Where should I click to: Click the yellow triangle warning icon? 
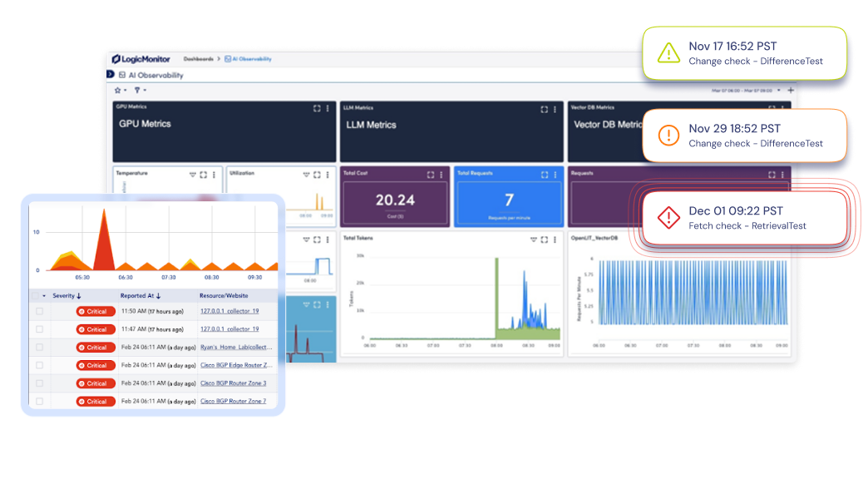[668, 53]
